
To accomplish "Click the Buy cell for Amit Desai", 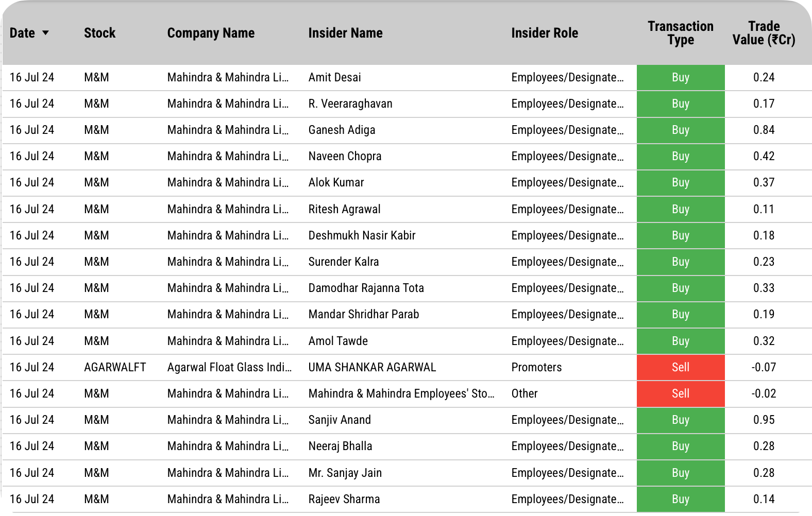I will 681,77.
